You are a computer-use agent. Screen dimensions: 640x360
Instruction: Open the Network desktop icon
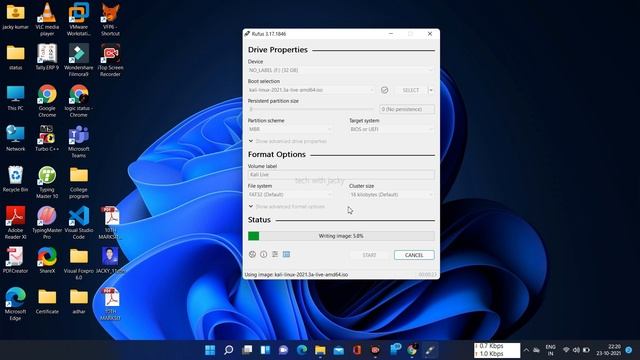16,139
